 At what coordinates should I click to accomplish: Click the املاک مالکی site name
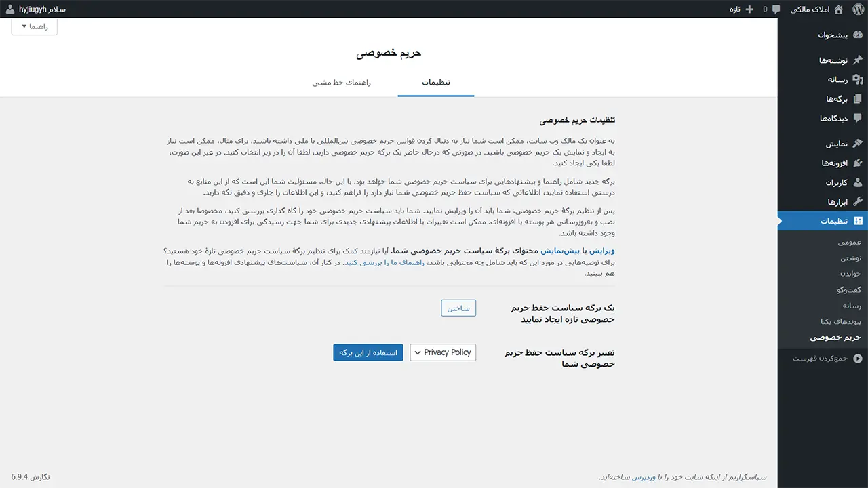pyautogui.click(x=811, y=9)
